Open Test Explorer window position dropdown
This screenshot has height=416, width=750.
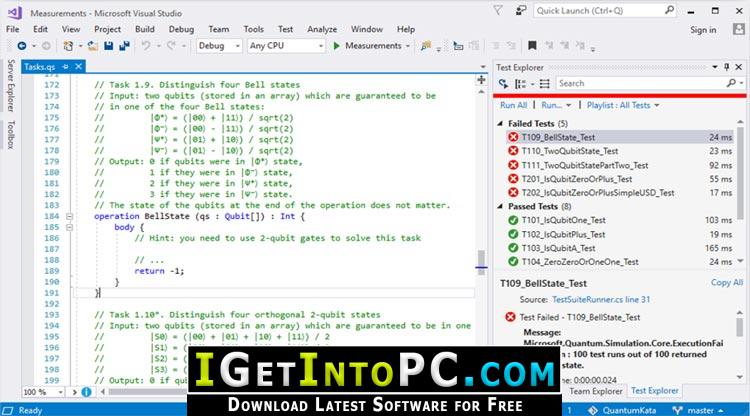[x=715, y=67]
